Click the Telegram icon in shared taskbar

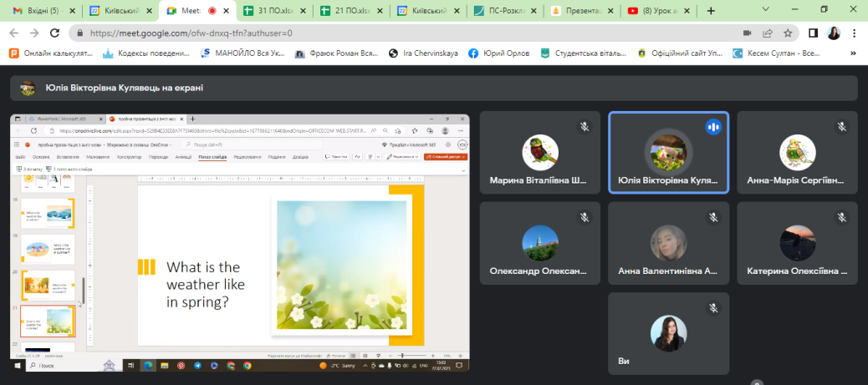tap(197, 366)
